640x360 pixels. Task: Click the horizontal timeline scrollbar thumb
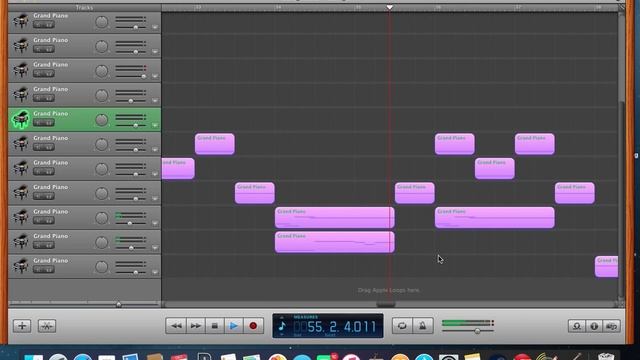pyautogui.click(x=386, y=304)
